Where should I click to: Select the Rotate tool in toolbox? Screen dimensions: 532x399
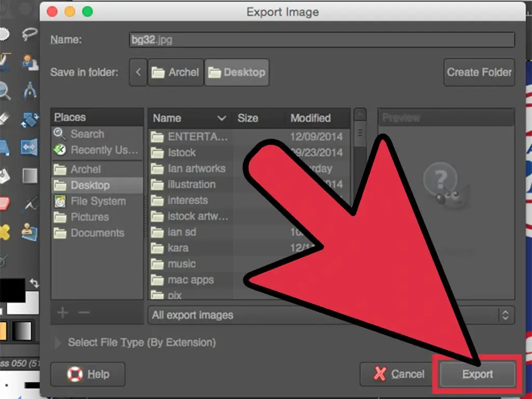pos(29,119)
